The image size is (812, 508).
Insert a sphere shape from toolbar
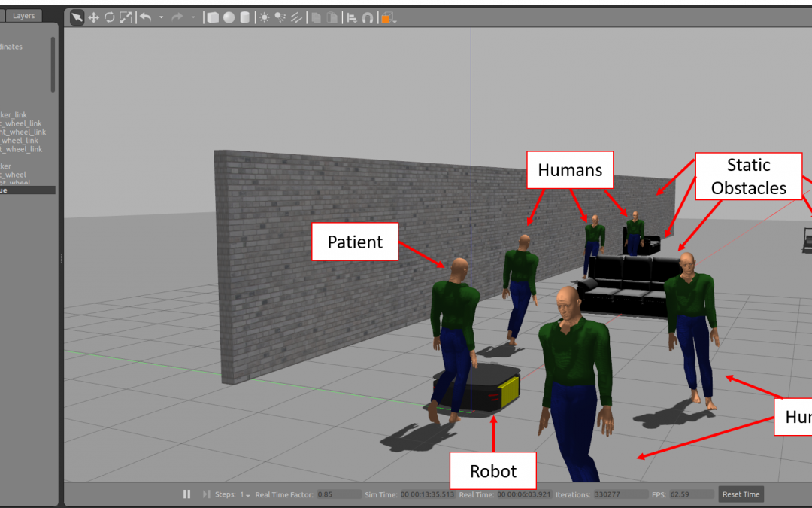coord(229,17)
